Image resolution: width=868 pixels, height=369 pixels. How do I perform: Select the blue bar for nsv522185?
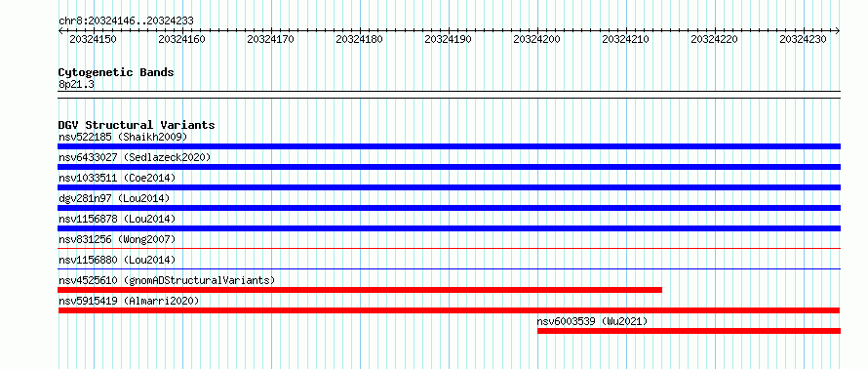coord(449,146)
